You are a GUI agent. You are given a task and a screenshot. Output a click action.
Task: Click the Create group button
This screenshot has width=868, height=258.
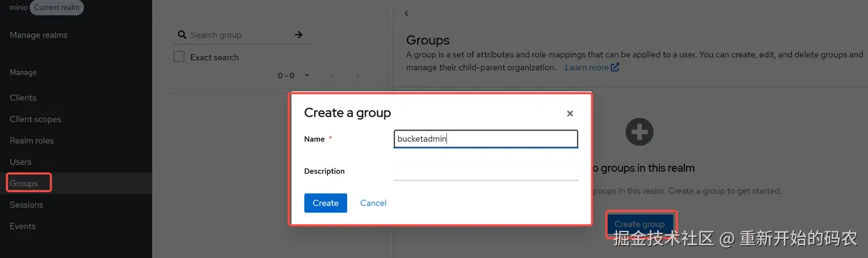(639, 224)
